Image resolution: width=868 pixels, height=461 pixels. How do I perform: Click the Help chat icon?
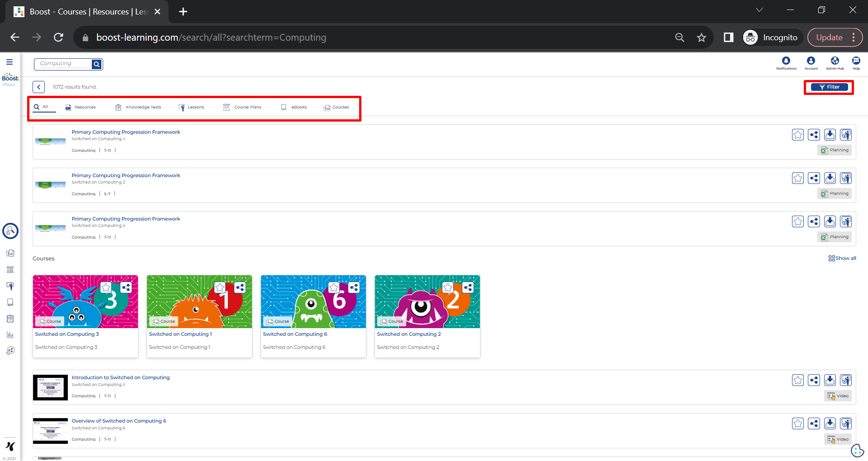(856, 61)
